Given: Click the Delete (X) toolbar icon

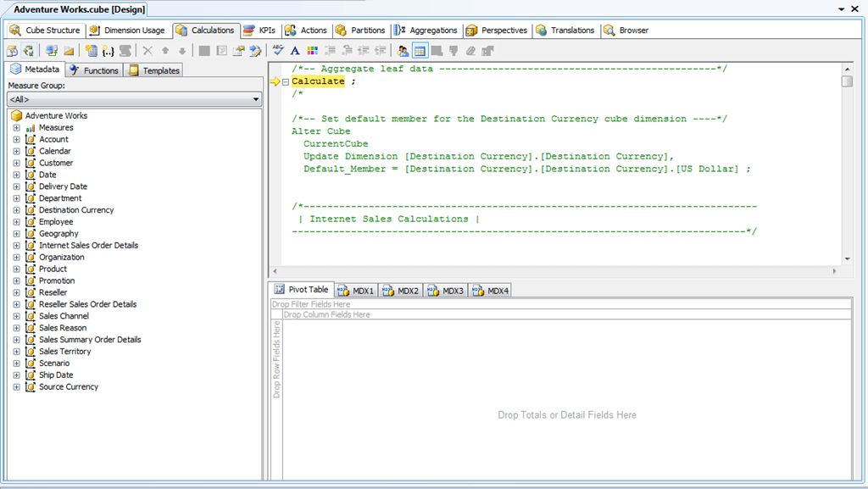Looking at the screenshot, I should click(147, 51).
